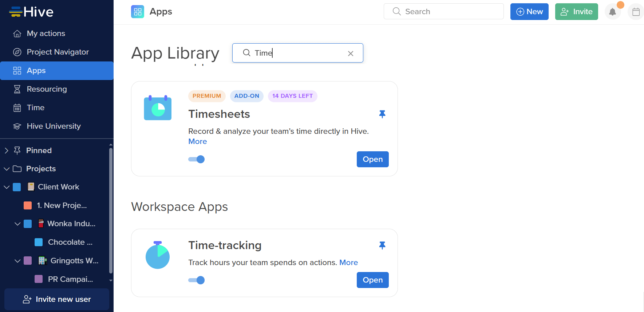Open the Time-tracking app
This screenshot has width=644, height=312.
pyautogui.click(x=373, y=280)
